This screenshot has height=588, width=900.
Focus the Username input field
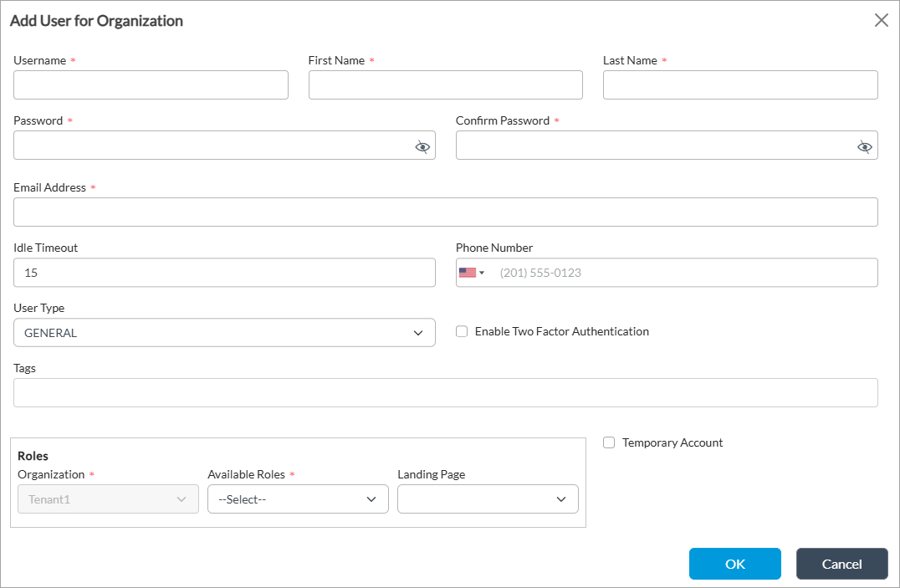(x=151, y=85)
